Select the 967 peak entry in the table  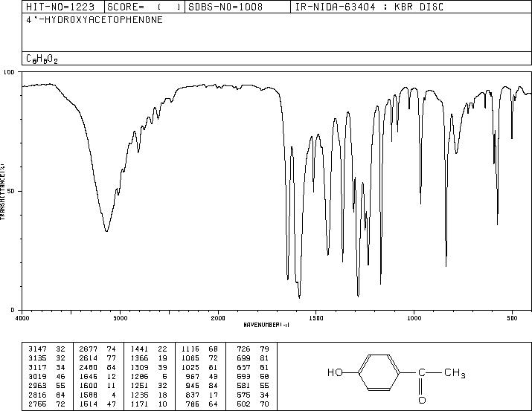click(x=202, y=376)
